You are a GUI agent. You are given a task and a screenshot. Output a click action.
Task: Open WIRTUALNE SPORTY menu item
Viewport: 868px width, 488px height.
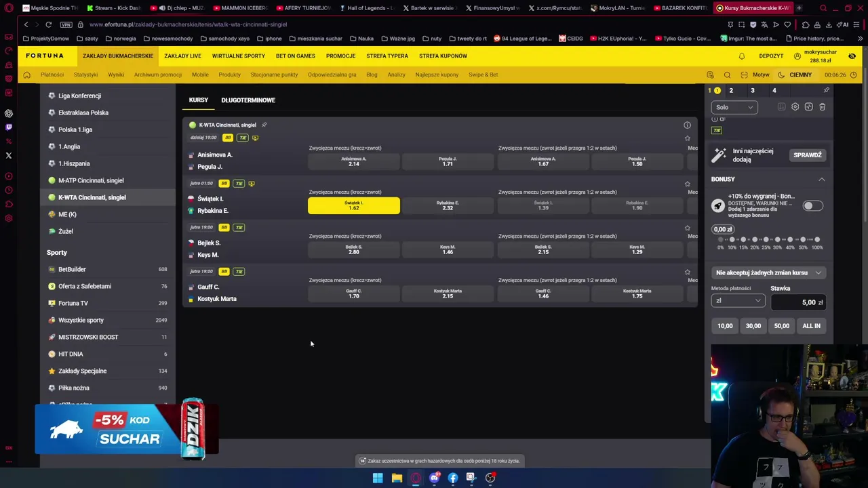pyautogui.click(x=239, y=56)
